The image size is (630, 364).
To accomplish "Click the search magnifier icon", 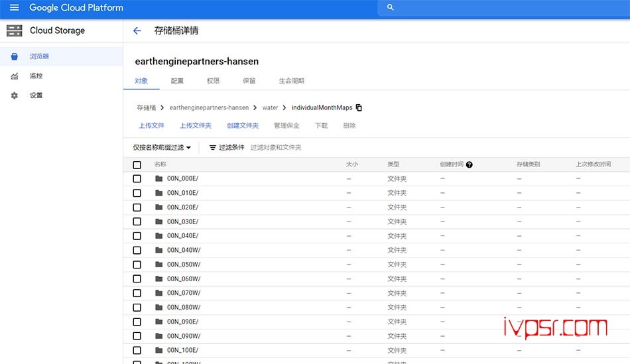I will point(390,7).
